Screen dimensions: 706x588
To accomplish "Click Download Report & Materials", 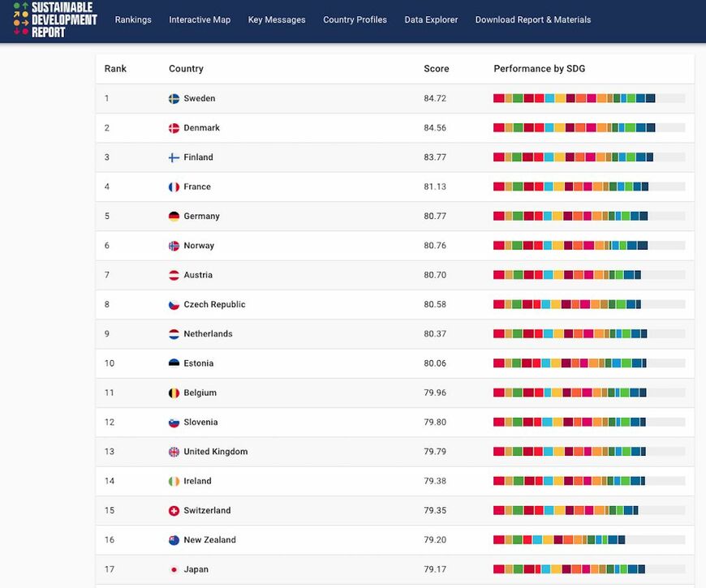I will pyautogui.click(x=532, y=19).
